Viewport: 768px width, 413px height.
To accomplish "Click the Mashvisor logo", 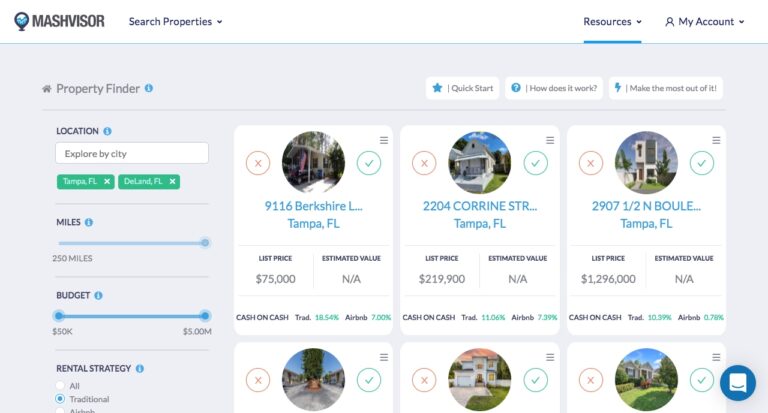I will (59, 21).
